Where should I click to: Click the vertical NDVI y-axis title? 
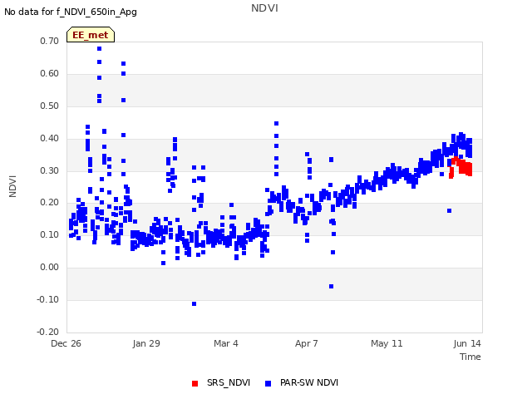point(12,186)
